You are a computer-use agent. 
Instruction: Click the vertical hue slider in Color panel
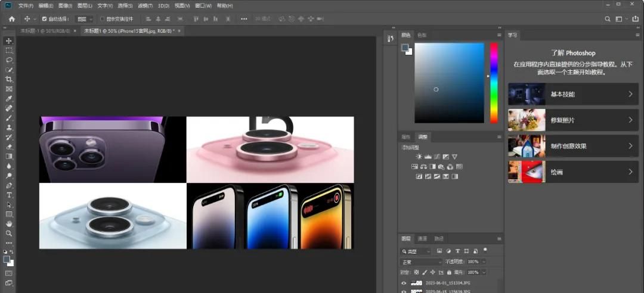[494, 83]
